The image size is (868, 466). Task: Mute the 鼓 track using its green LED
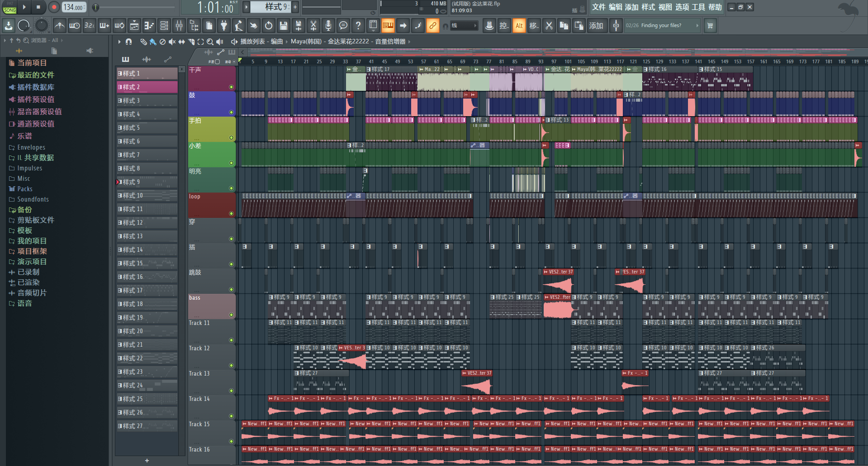click(231, 112)
